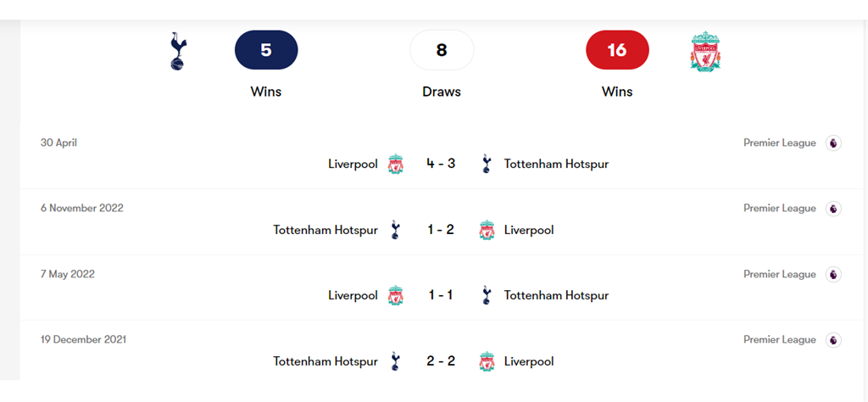
Task: Select the red 16 wins badge
Action: 617,50
